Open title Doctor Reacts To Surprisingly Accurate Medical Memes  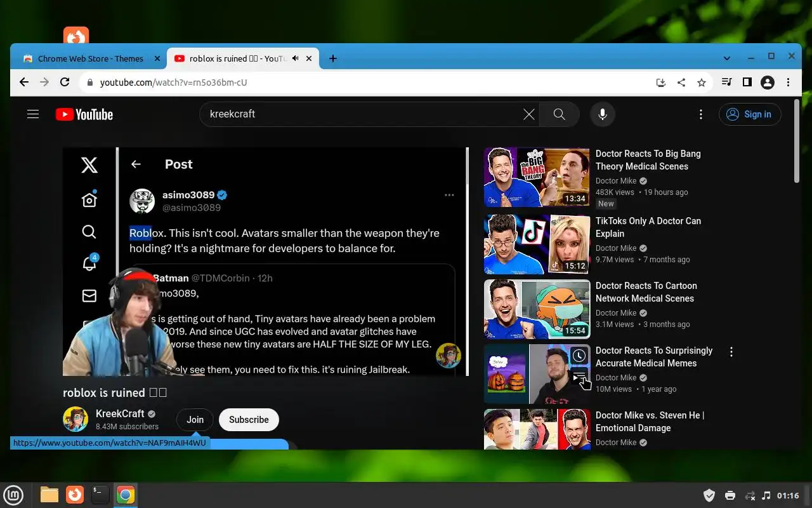tap(654, 357)
